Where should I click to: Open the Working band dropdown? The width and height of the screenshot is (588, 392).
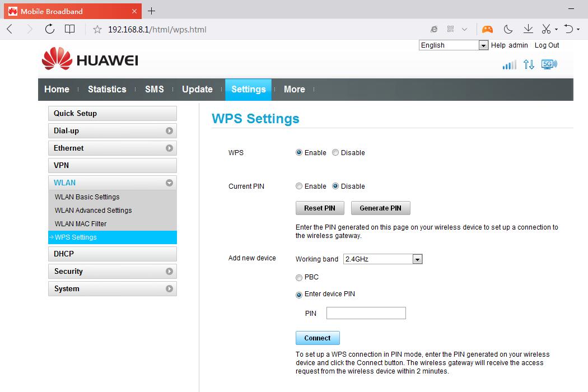(x=382, y=259)
